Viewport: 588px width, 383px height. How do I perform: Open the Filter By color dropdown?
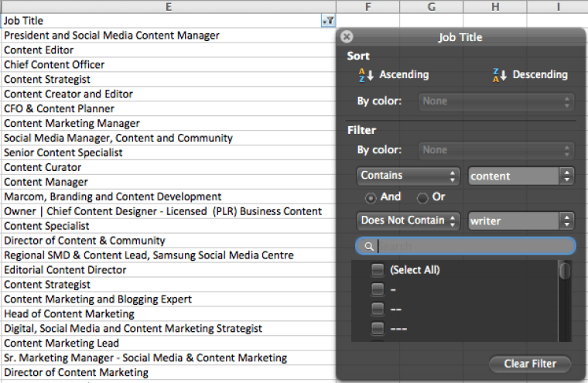click(x=496, y=150)
